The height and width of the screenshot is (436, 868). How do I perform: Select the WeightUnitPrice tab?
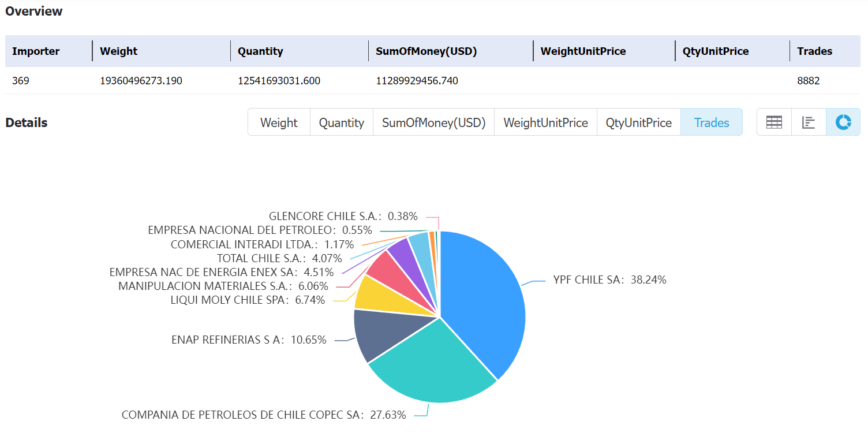tap(545, 122)
